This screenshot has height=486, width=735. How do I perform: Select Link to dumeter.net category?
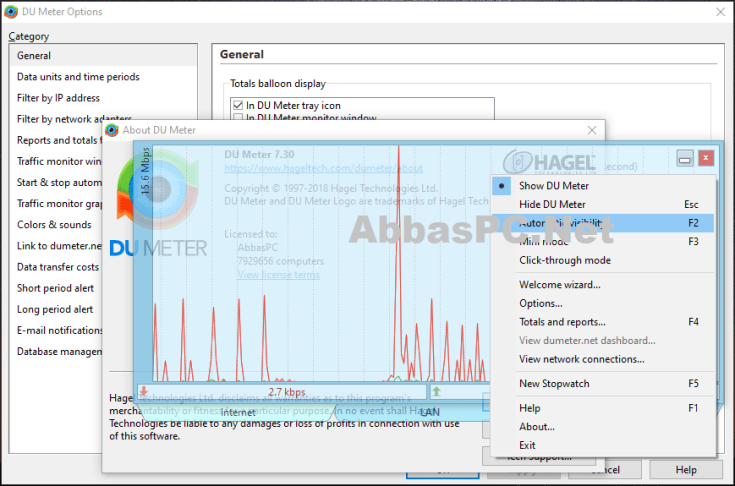(x=59, y=246)
